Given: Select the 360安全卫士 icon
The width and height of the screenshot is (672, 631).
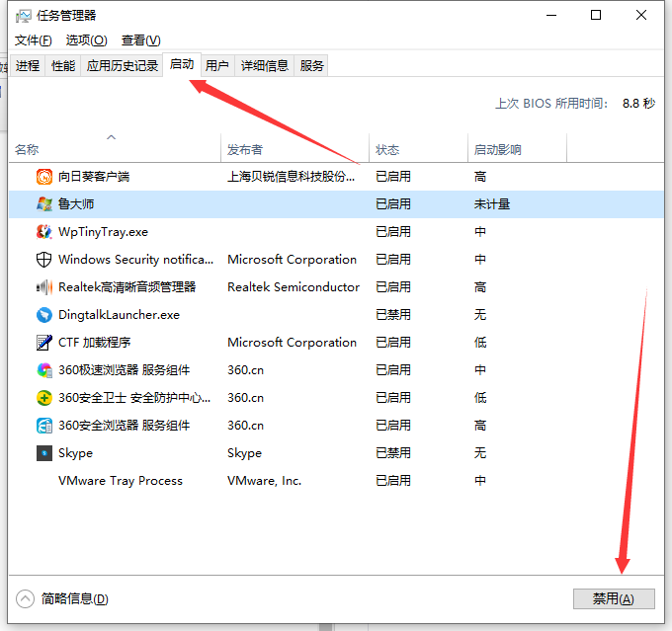Looking at the screenshot, I should coord(44,398).
